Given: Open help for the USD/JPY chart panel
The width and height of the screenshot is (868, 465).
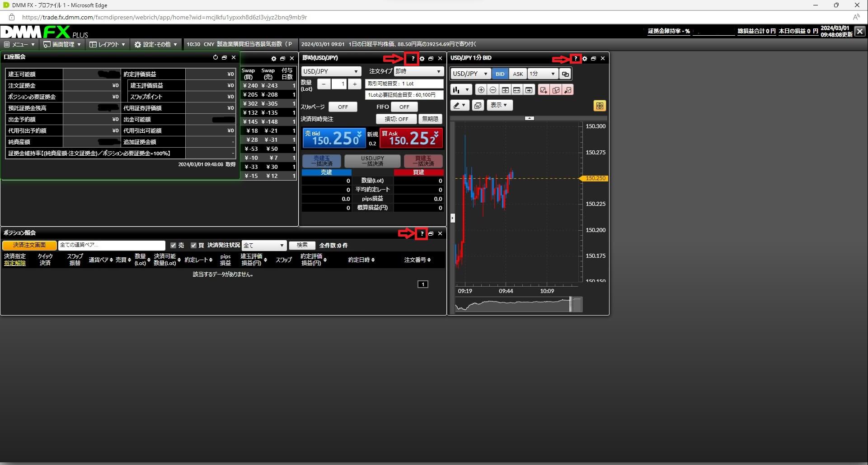Looking at the screenshot, I should tap(575, 59).
